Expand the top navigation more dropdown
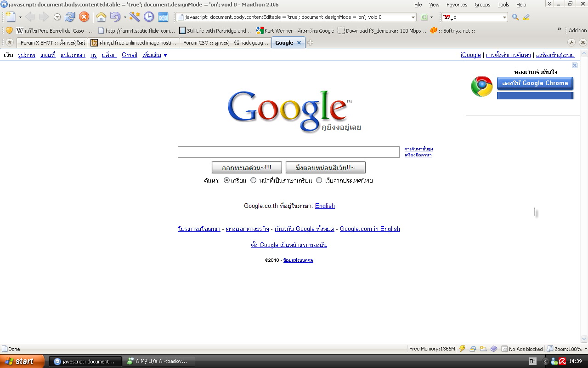 155,55
